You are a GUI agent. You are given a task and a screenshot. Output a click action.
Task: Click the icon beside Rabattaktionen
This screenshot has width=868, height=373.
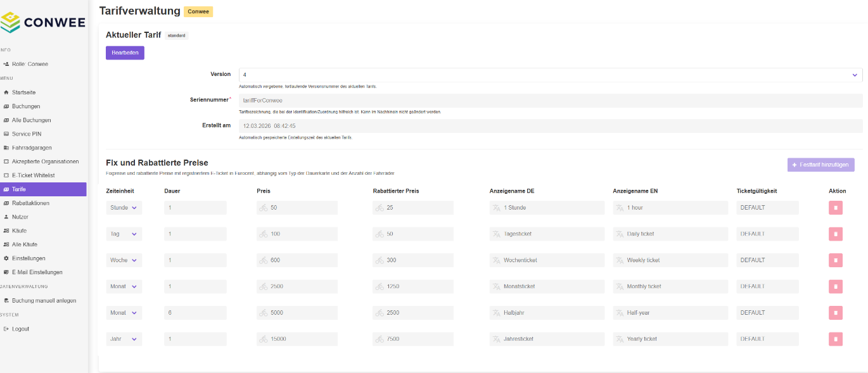pos(6,203)
